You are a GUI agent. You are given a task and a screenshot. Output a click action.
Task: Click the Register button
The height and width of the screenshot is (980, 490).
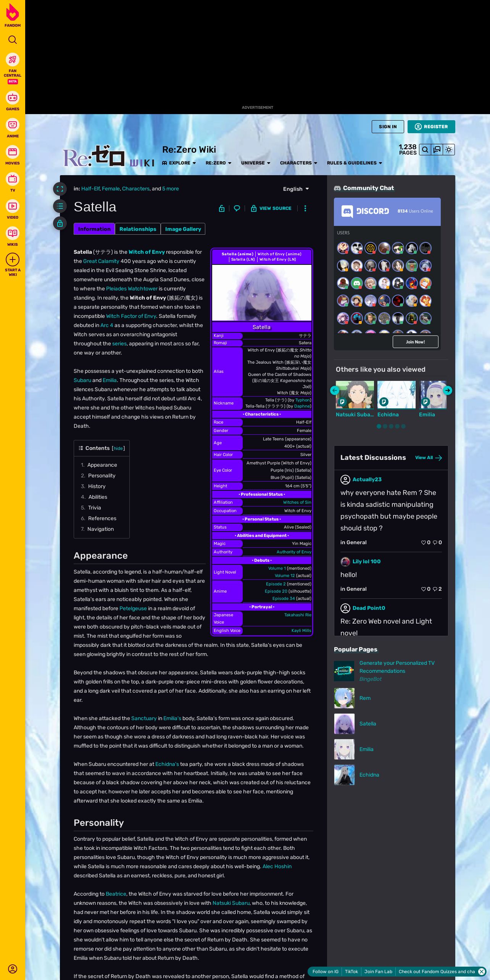(431, 127)
